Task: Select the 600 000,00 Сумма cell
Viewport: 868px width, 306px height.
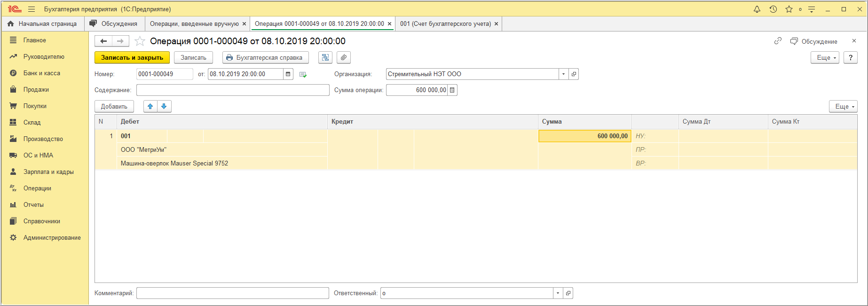Action: [x=585, y=136]
